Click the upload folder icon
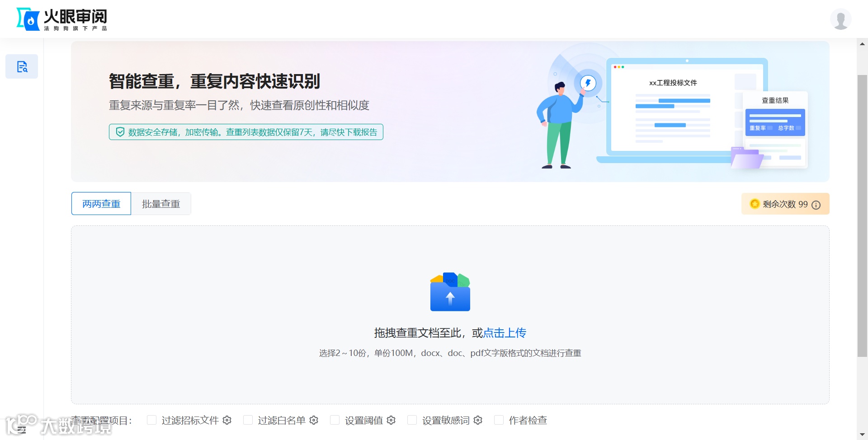The width and height of the screenshot is (868, 440). [x=450, y=292]
